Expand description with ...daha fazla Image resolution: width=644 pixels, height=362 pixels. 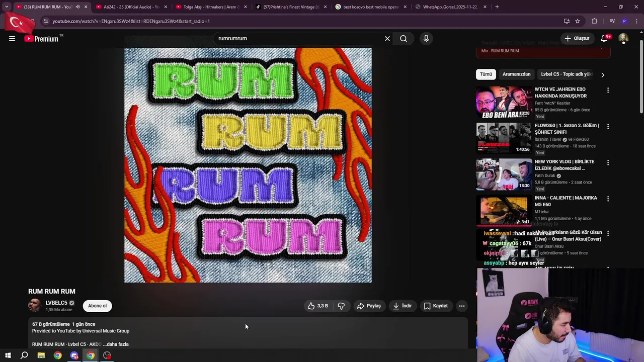coord(116,344)
